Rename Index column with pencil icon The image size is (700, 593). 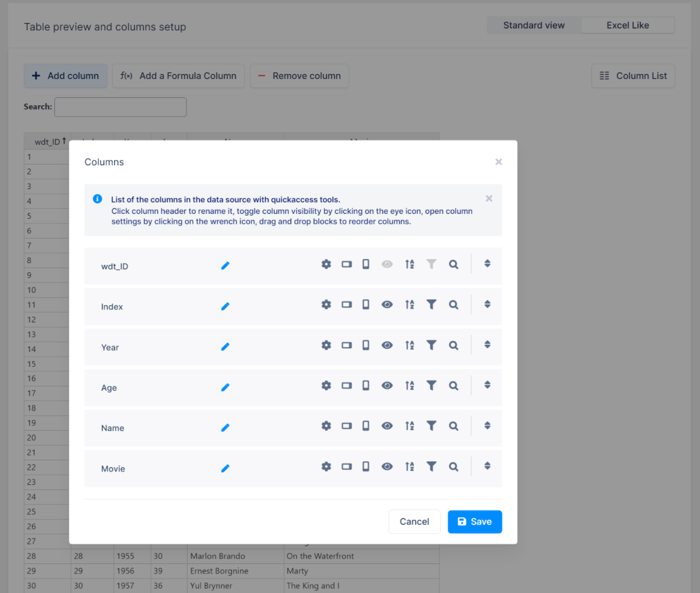tap(225, 306)
